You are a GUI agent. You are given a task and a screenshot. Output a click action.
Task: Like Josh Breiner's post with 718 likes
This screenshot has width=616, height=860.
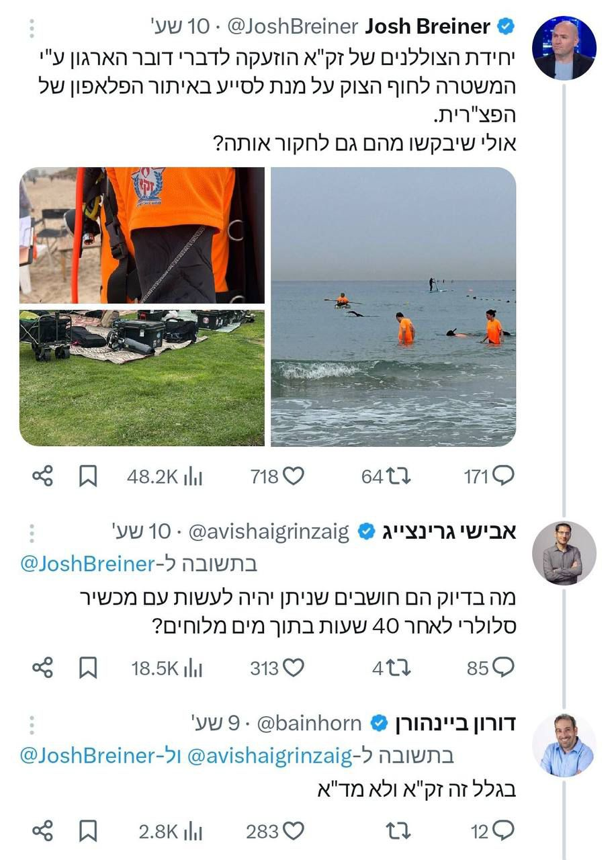294,476
